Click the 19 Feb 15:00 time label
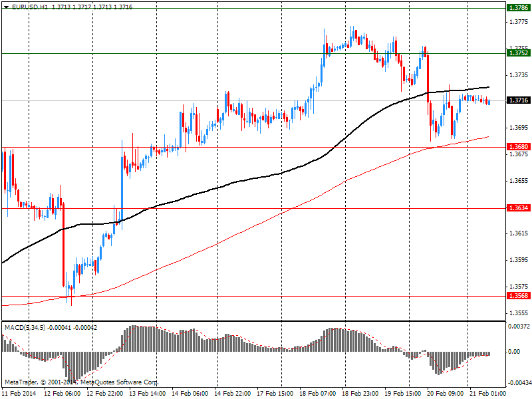532x399 pixels. click(403, 393)
